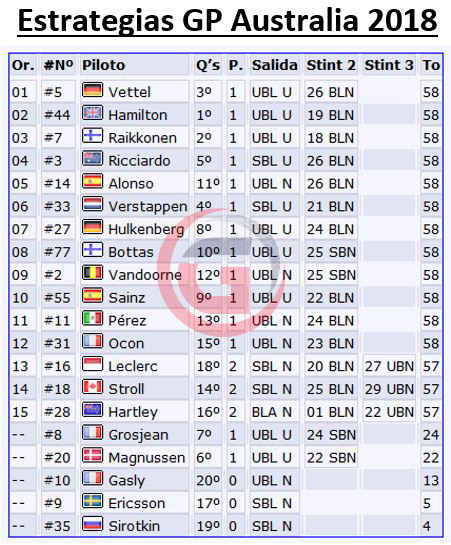
Task: Select Alonso's name in the table
Action: (x=131, y=184)
